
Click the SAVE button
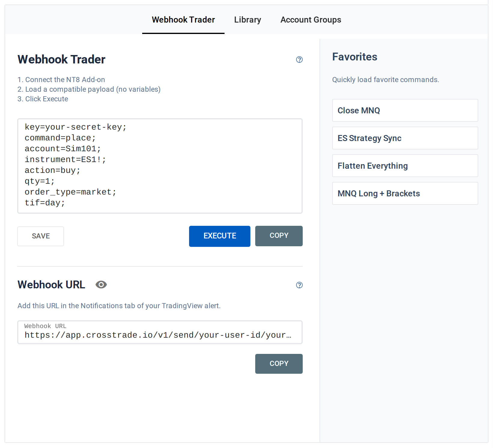(41, 236)
